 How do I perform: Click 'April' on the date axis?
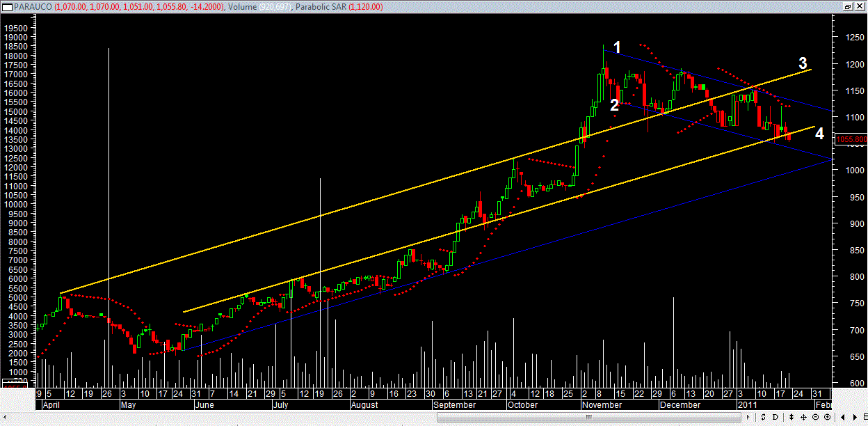52,404
